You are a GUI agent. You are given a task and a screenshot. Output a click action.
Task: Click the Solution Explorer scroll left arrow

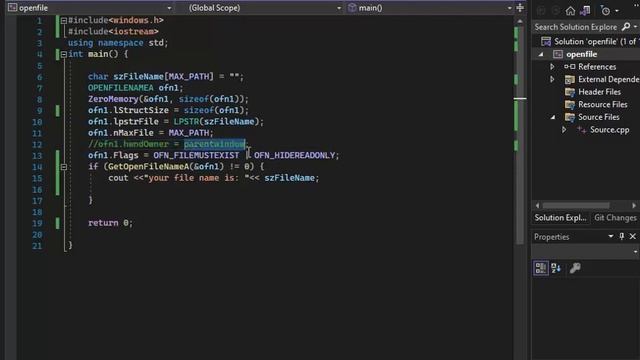[x=538, y=205]
